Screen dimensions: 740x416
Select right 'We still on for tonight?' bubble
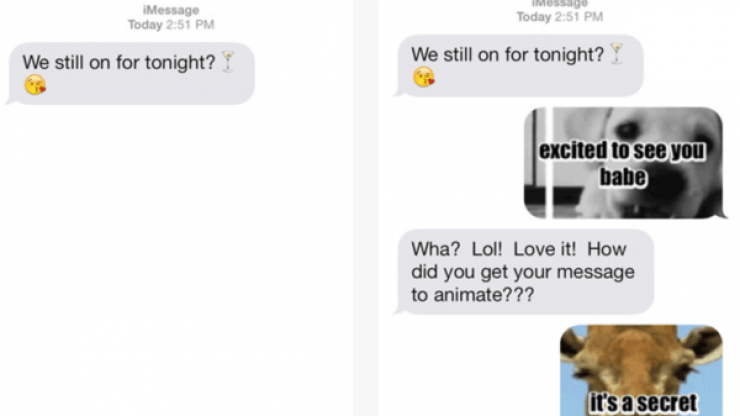click(519, 66)
